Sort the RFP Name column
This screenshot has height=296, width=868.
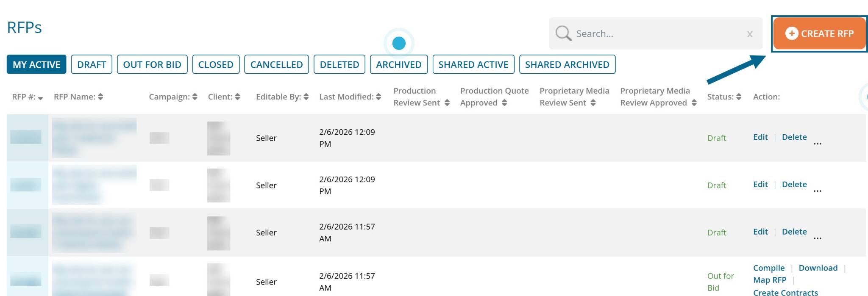100,97
